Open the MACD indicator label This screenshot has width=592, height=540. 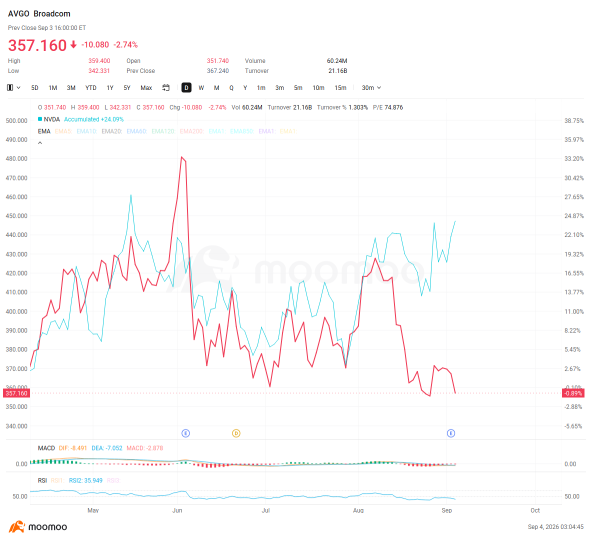(x=46, y=448)
